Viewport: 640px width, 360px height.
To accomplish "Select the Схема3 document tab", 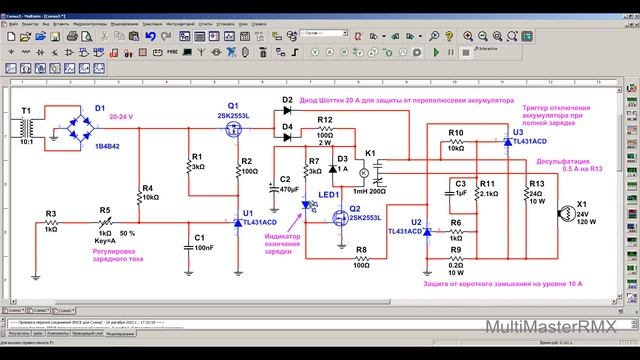I will (x=64, y=311).
